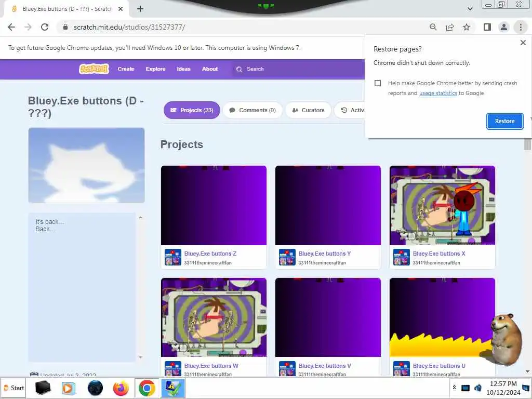Viewport: 532px width, 399px height.
Task: Open a new tab with the plus icon
Action: (x=140, y=9)
